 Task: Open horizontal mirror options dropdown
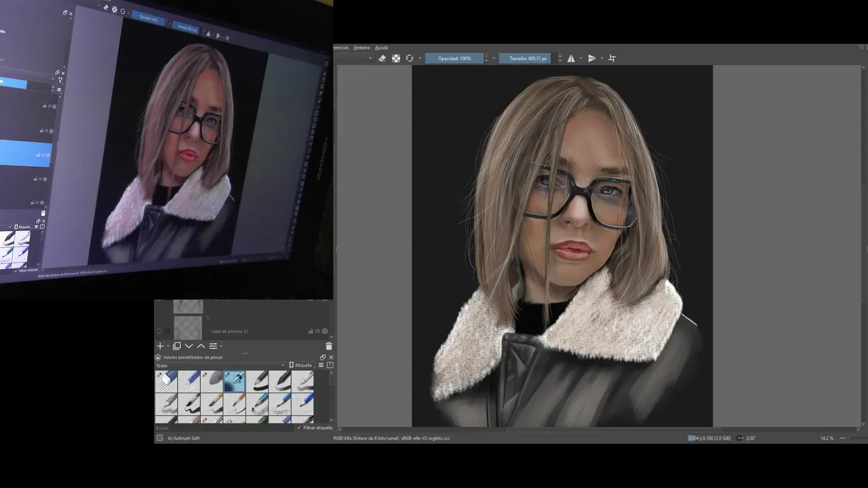click(x=580, y=58)
